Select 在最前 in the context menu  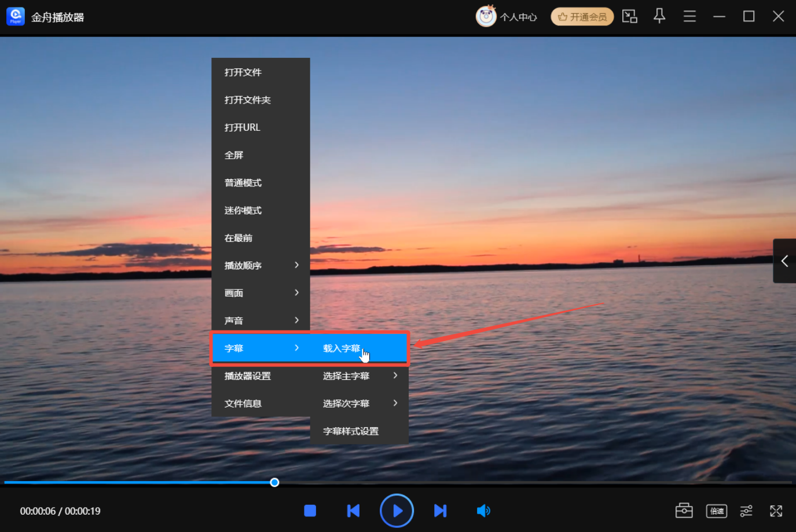(x=261, y=238)
